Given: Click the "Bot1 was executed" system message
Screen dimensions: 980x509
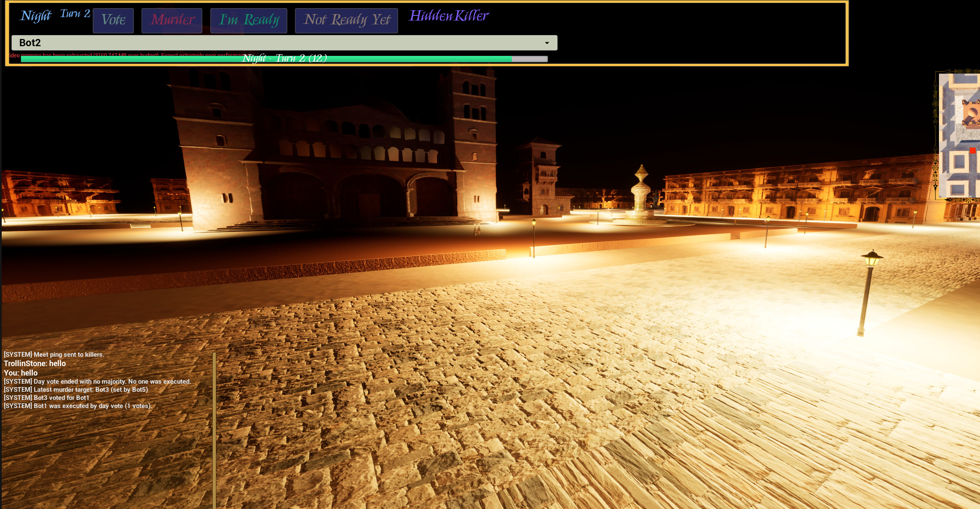Looking at the screenshot, I should (x=77, y=406).
